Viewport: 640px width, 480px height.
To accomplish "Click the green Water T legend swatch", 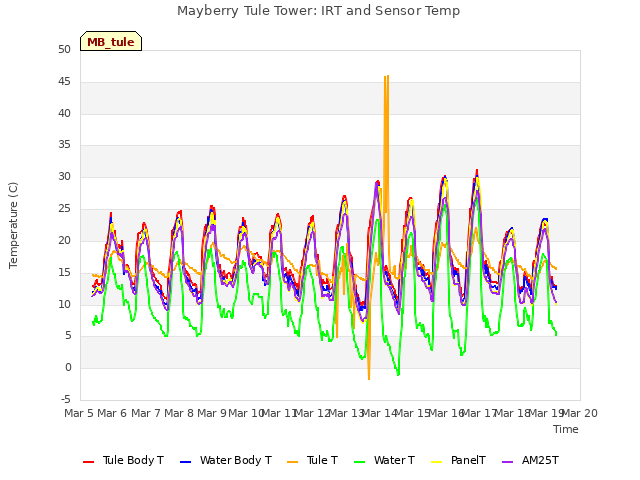I will (x=359, y=462).
